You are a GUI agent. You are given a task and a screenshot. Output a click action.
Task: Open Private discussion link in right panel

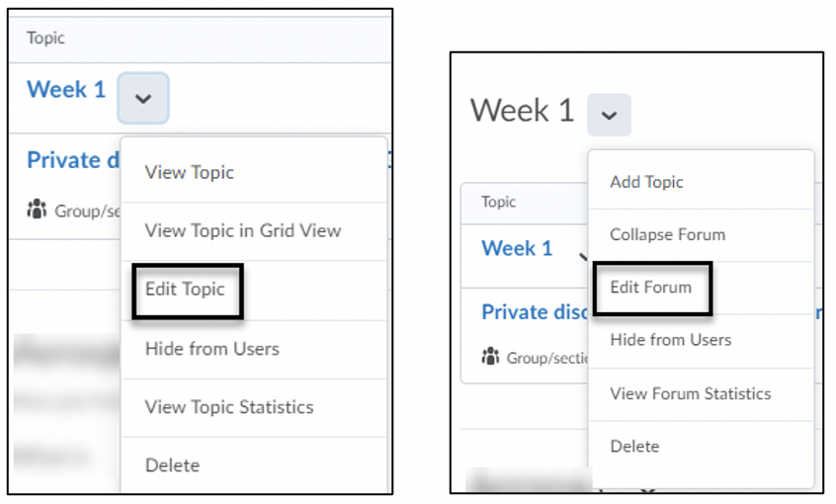(529, 312)
